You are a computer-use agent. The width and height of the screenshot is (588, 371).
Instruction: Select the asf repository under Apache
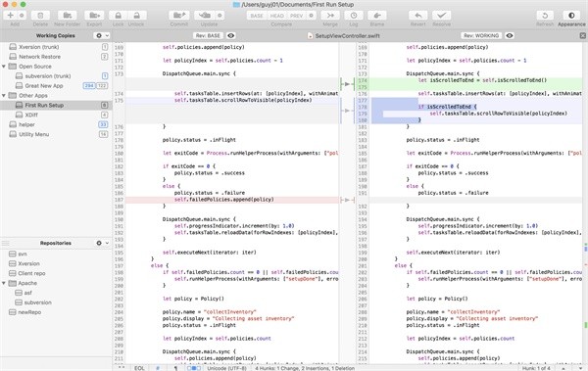coord(56,293)
